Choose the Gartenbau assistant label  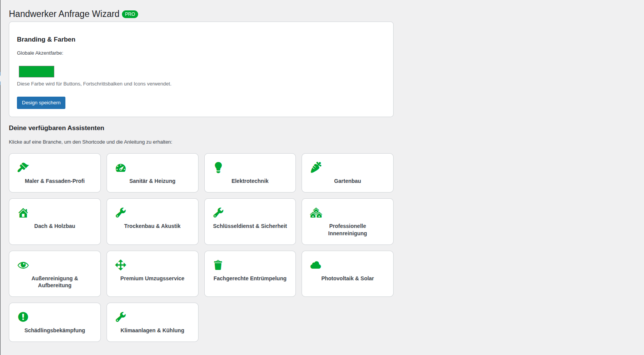[347, 181]
